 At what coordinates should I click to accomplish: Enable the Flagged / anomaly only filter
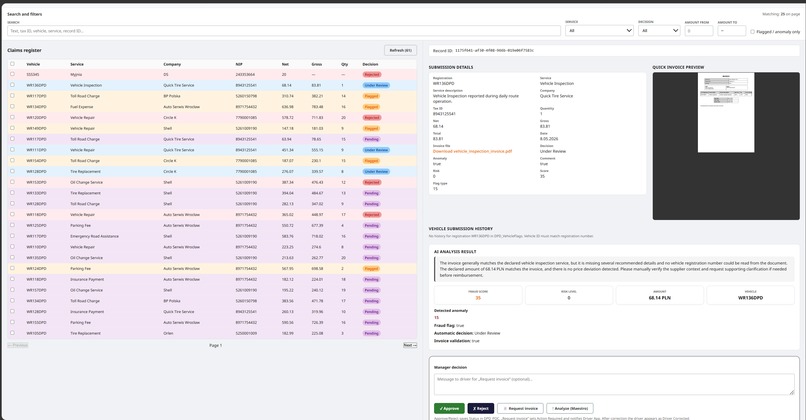pos(753,31)
